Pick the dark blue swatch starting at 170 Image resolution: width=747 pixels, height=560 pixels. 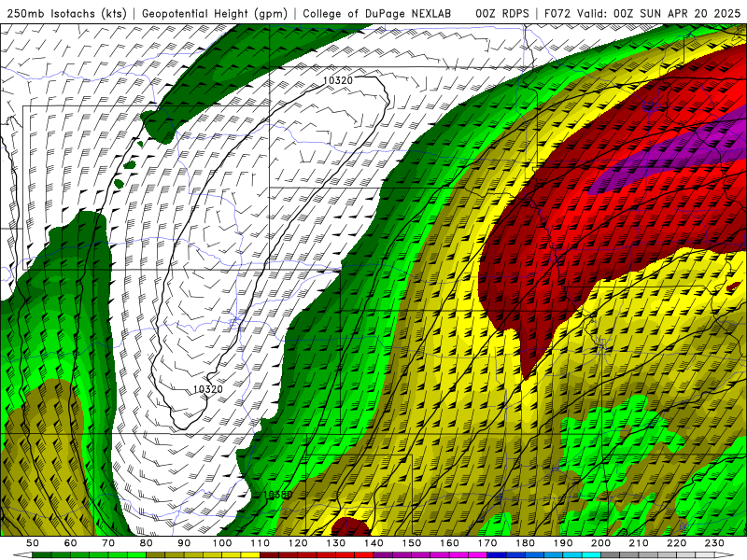(x=497, y=555)
